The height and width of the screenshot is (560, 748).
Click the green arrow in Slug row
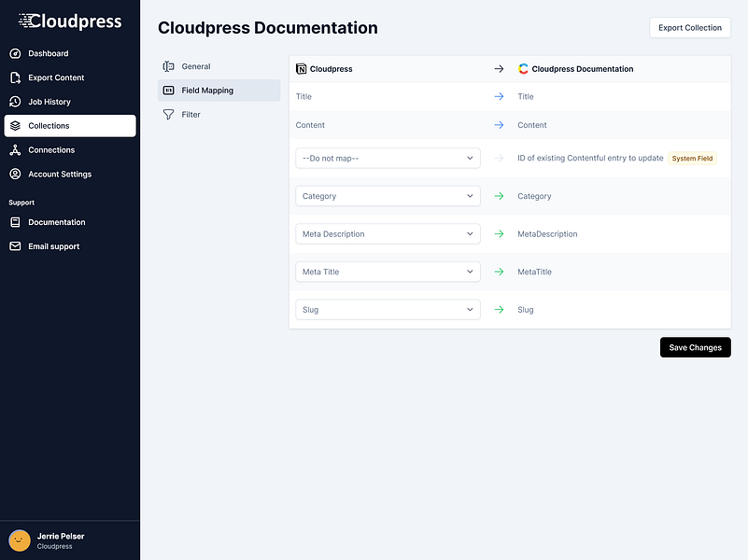click(499, 310)
